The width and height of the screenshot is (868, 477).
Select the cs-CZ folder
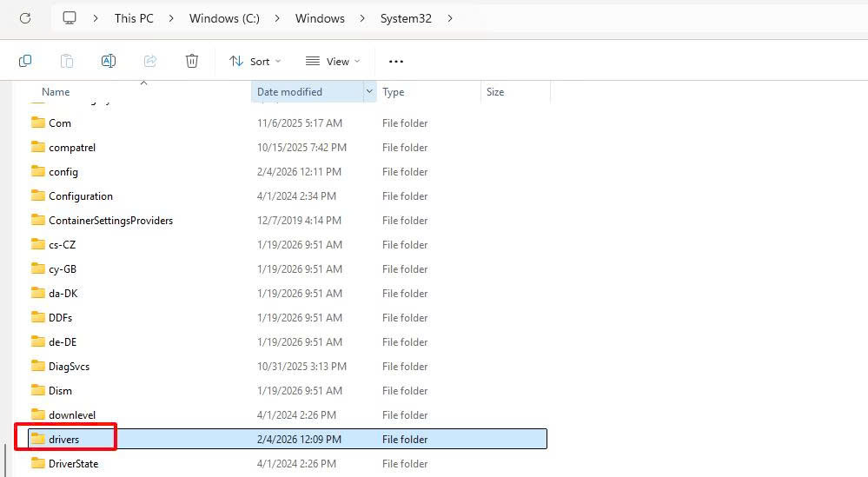288,245
